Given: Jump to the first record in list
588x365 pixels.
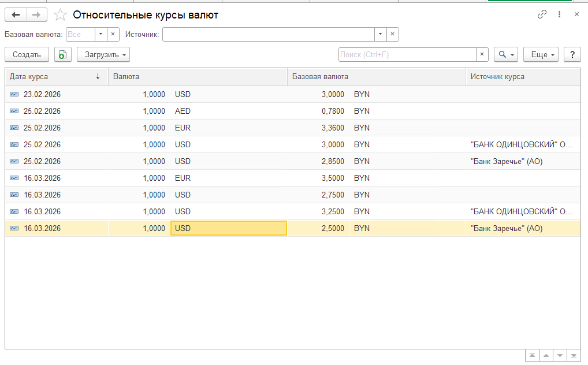Looking at the screenshot, I should click(532, 355).
